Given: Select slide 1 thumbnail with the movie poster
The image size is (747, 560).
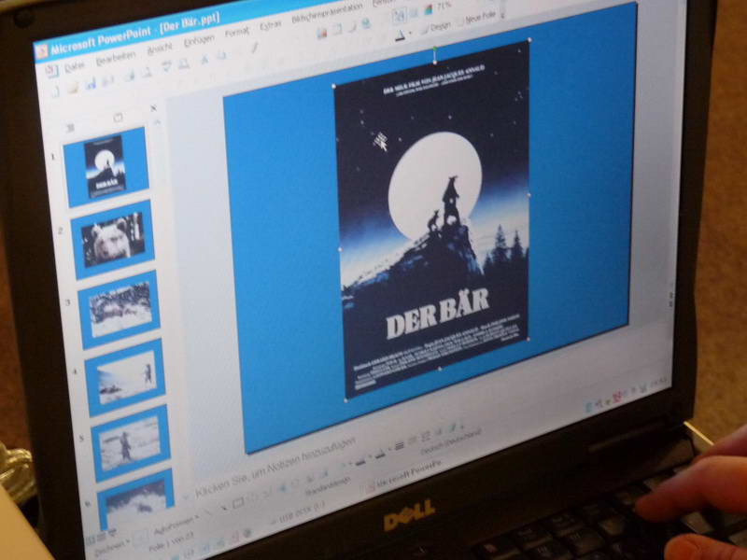Looking at the screenshot, I should 106,167.
